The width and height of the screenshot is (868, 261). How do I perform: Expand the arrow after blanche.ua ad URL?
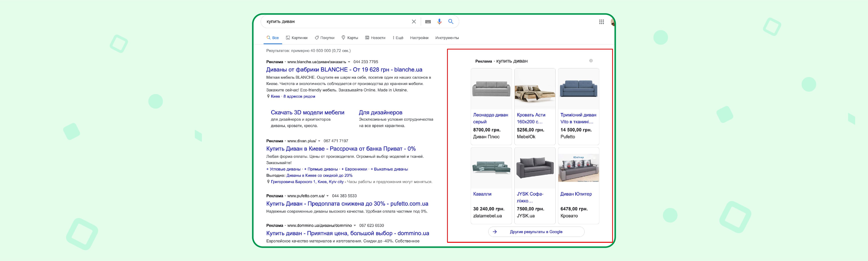click(x=349, y=62)
